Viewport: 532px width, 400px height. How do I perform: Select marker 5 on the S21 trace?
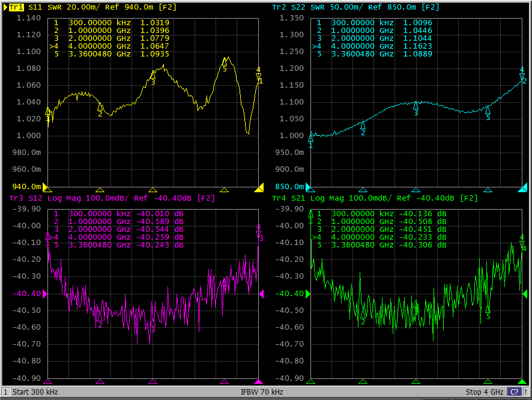(488, 309)
